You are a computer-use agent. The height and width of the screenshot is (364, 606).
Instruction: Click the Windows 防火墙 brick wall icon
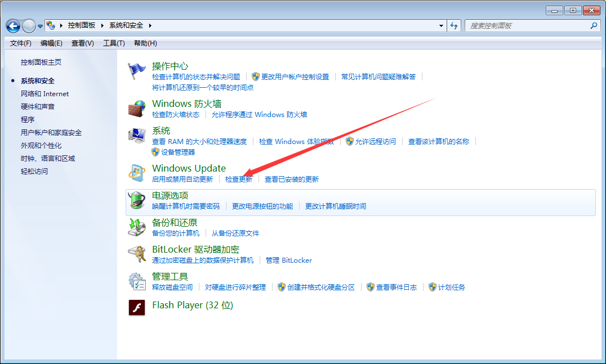point(136,108)
